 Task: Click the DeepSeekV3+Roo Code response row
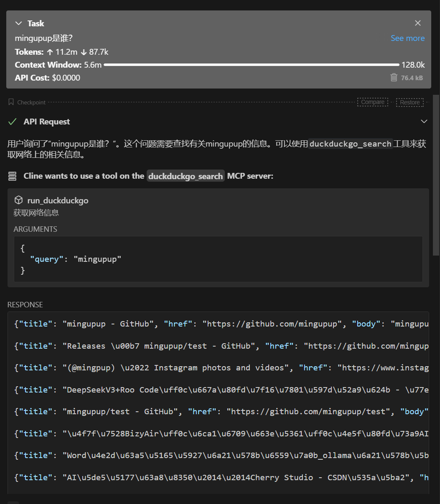click(x=221, y=390)
